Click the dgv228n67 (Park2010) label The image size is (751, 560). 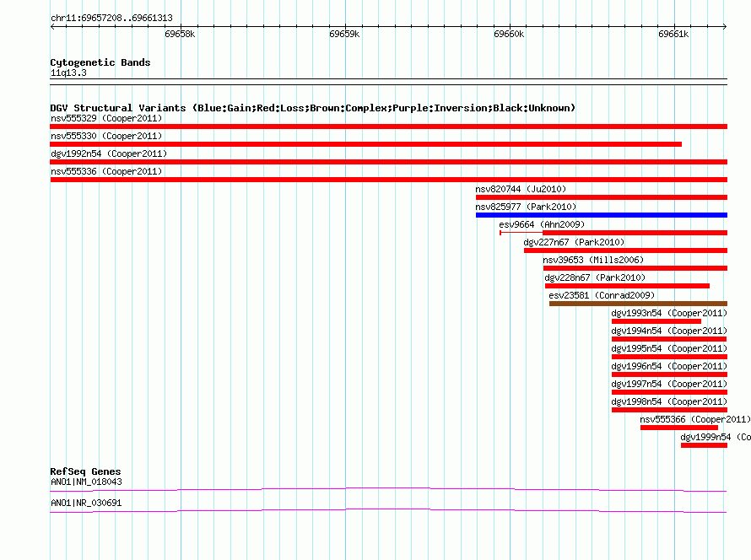[595, 277]
